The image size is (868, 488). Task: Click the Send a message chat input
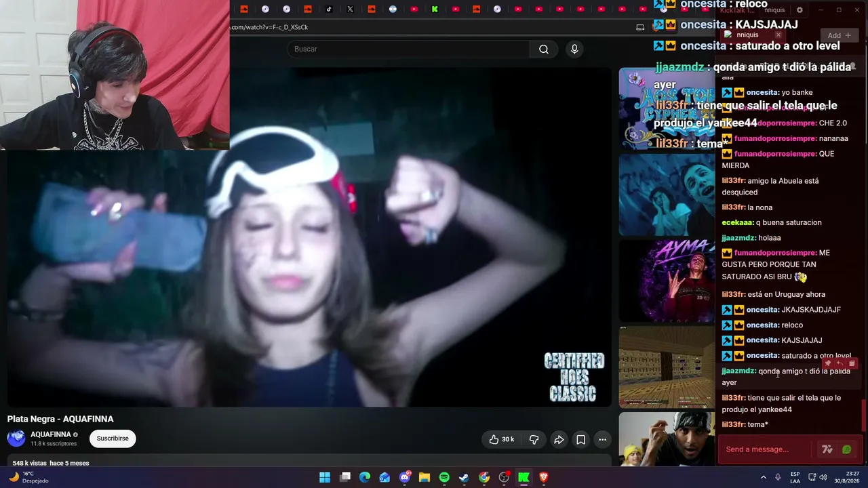click(766, 449)
